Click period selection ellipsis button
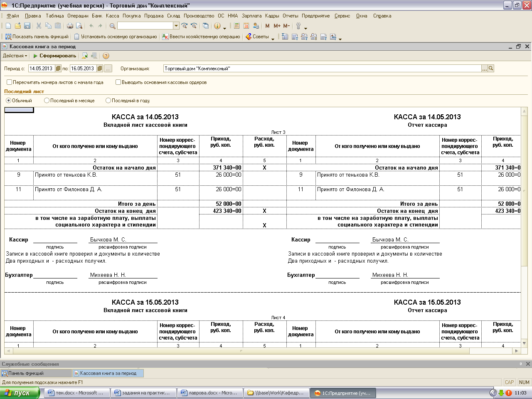Screen dimensions: 532x399 tap(108, 69)
